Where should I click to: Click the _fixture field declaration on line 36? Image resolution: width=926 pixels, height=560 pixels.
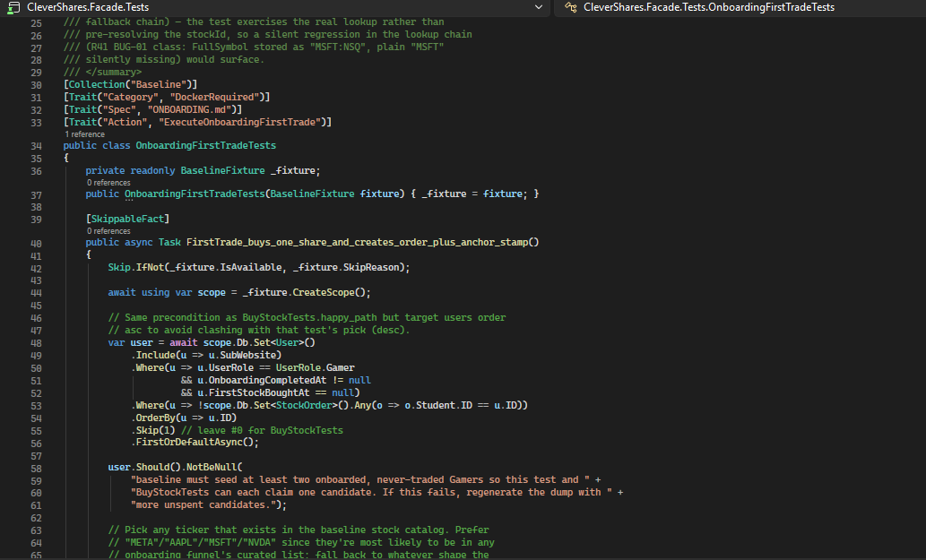pyautogui.click(x=295, y=170)
